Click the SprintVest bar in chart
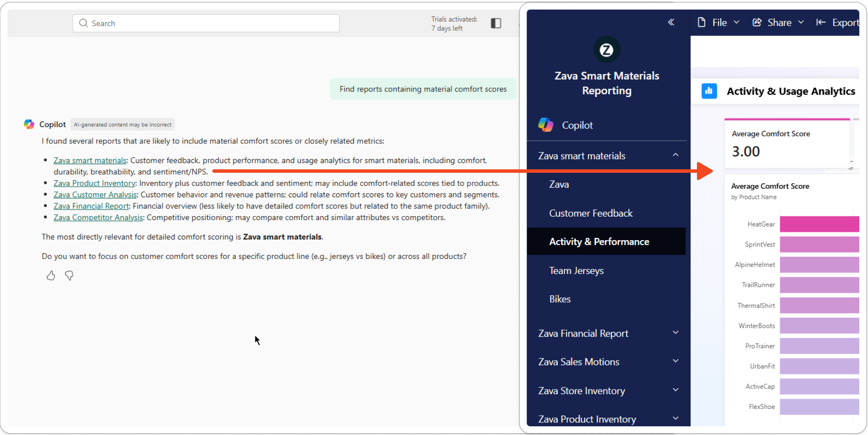Image resolution: width=868 pixels, height=435 pixels. tap(819, 244)
